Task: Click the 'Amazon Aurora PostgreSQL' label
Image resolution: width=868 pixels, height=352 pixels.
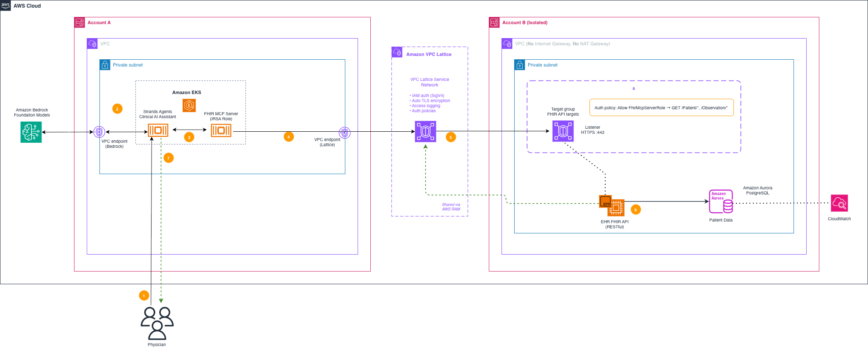Action: pos(758,191)
